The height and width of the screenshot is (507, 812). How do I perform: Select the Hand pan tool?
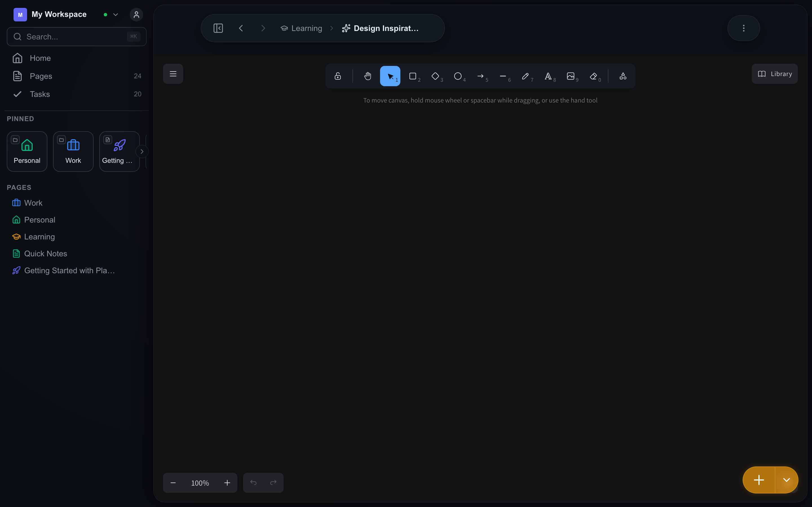[367, 76]
